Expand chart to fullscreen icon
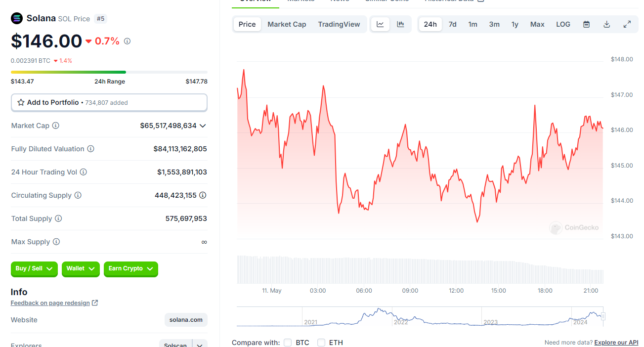 (627, 24)
